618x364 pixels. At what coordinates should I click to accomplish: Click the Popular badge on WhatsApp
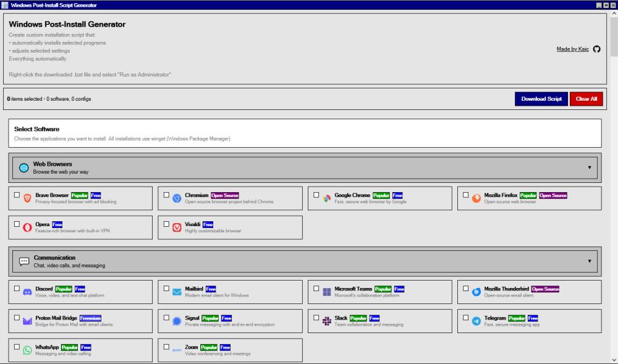tap(69, 347)
